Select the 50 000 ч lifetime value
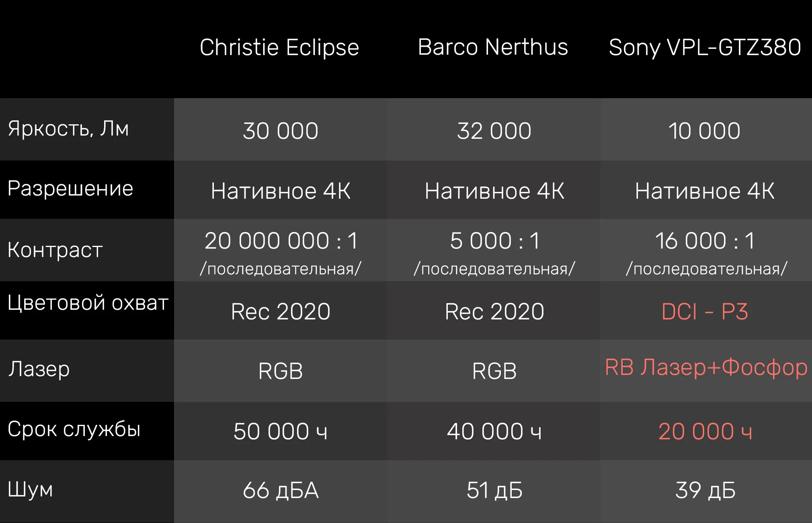The height and width of the screenshot is (523, 812). point(281,432)
